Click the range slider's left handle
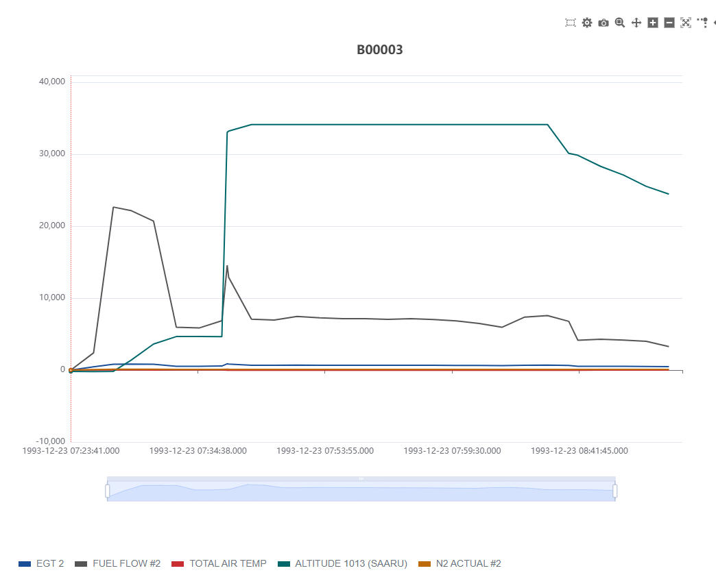Screen dimensions: 716x588 click(x=108, y=491)
